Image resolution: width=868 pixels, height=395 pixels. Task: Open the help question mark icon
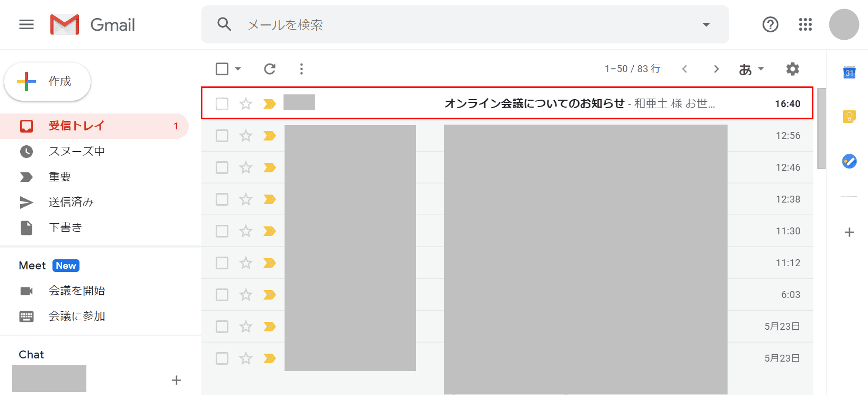click(x=770, y=24)
